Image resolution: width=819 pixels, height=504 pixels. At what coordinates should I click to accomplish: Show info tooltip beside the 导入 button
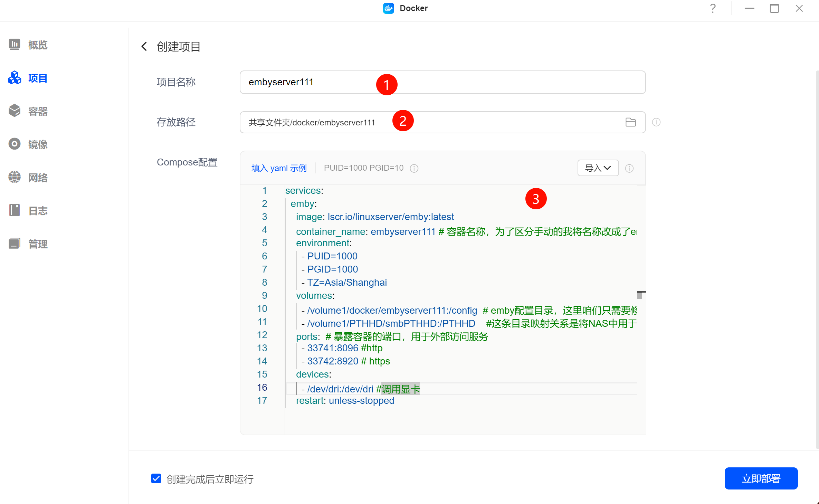coord(629,168)
